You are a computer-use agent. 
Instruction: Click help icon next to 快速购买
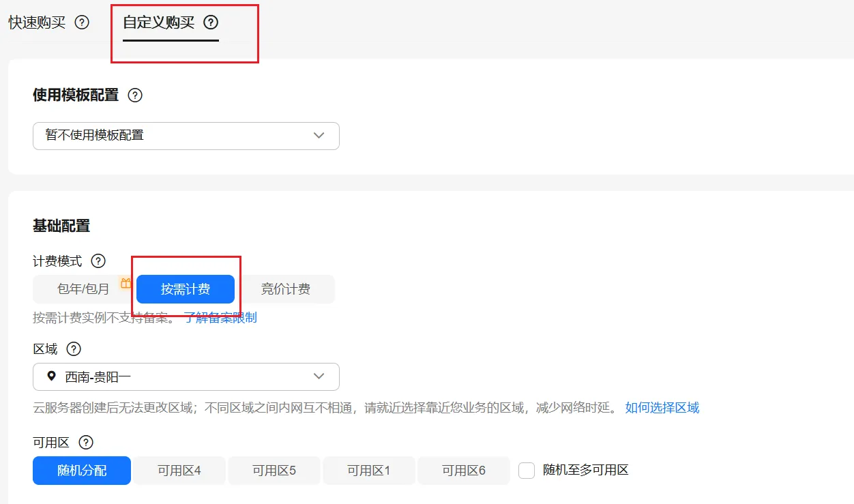coord(82,23)
